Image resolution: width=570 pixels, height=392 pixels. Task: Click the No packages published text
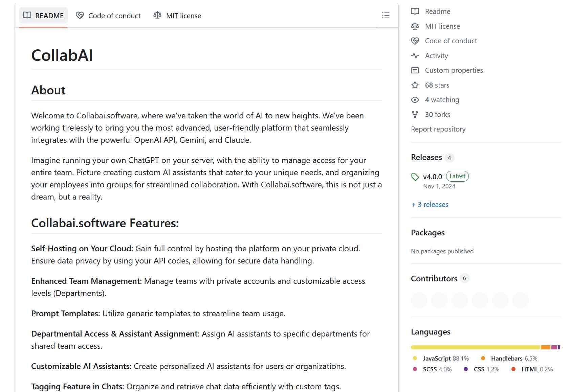[442, 251]
